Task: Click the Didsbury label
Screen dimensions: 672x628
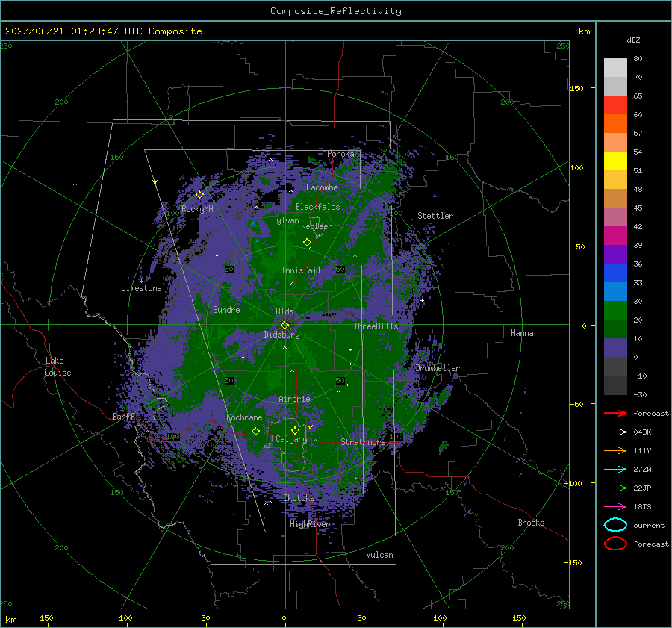Action: 281,335
